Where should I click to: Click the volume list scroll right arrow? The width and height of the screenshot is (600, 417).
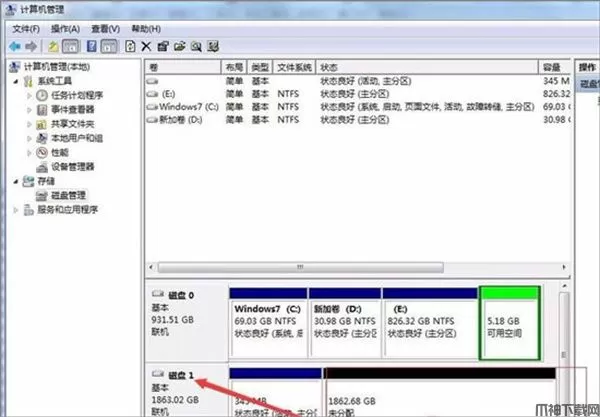[x=564, y=267]
